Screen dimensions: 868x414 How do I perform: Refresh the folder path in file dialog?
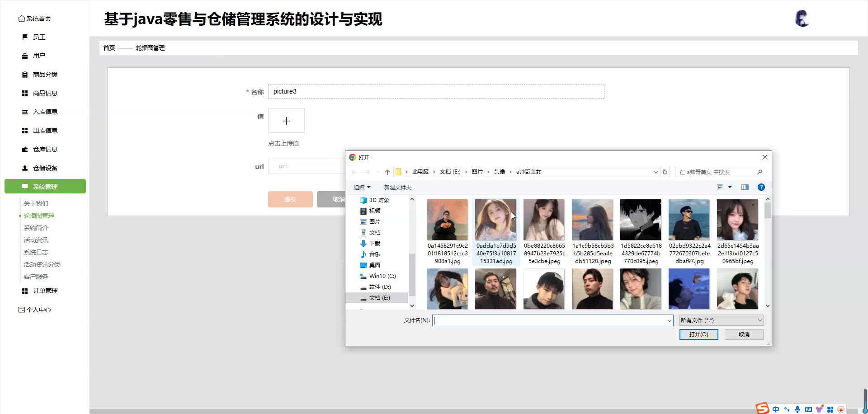665,172
